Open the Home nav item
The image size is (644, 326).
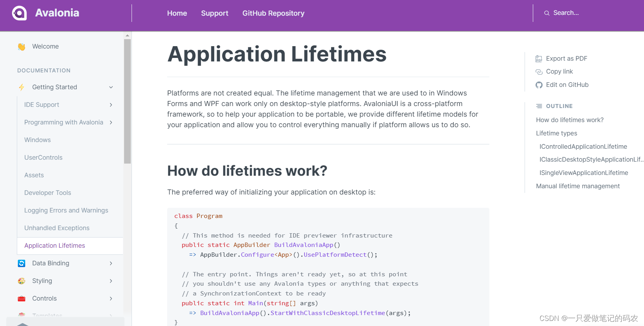177,13
